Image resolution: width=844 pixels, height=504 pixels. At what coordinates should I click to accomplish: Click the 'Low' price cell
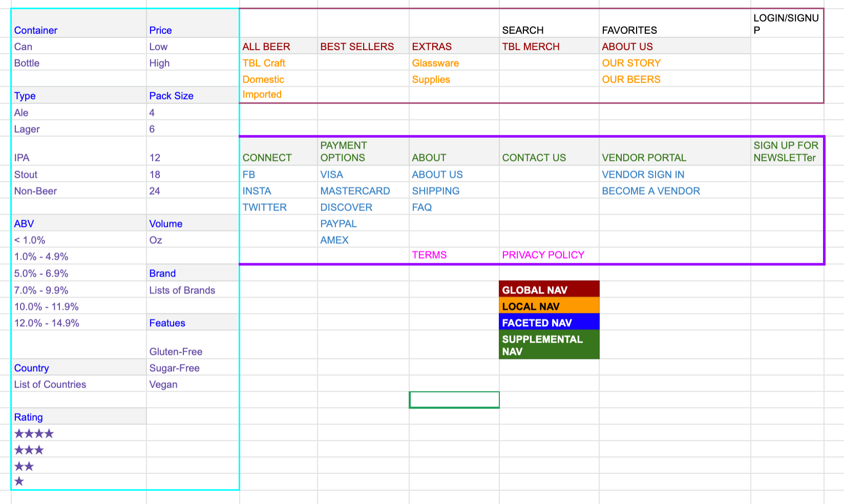[193, 46]
